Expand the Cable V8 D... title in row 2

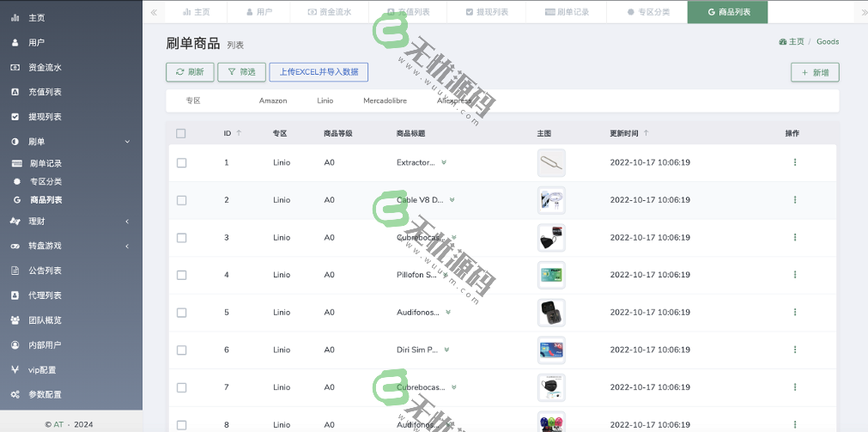452,200
